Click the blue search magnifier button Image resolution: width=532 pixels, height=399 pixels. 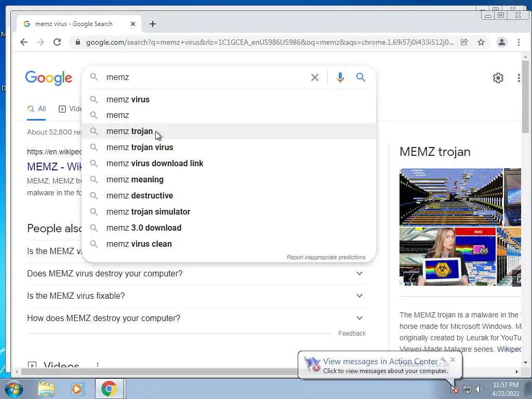[361, 77]
